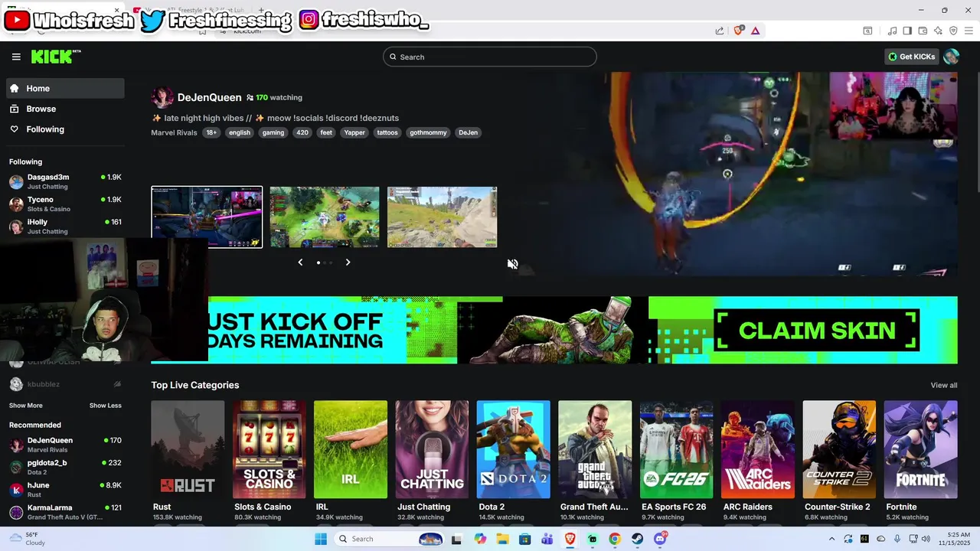Open Steam from the taskbar

637,539
